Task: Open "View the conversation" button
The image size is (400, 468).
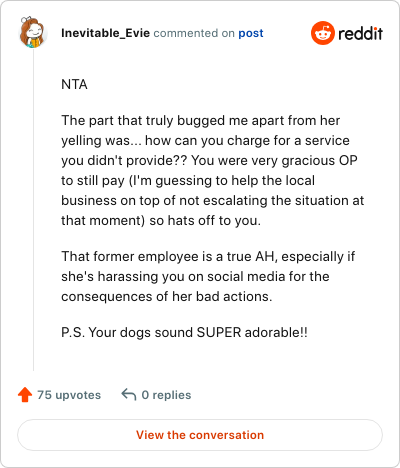Action: pyautogui.click(x=200, y=435)
